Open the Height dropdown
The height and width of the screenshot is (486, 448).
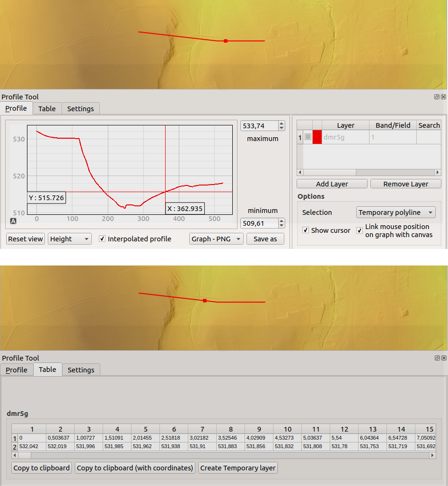click(70, 239)
